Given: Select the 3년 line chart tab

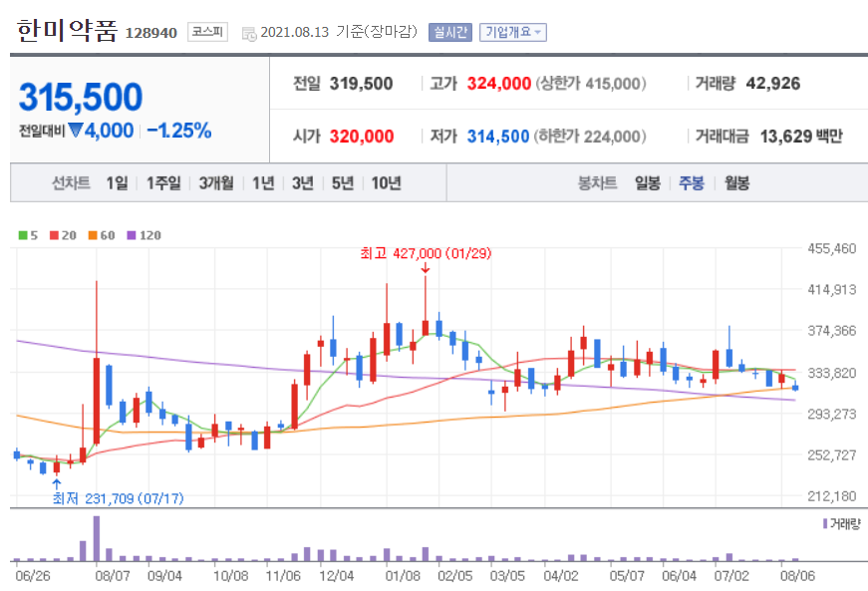Looking at the screenshot, I should (303, 183).
